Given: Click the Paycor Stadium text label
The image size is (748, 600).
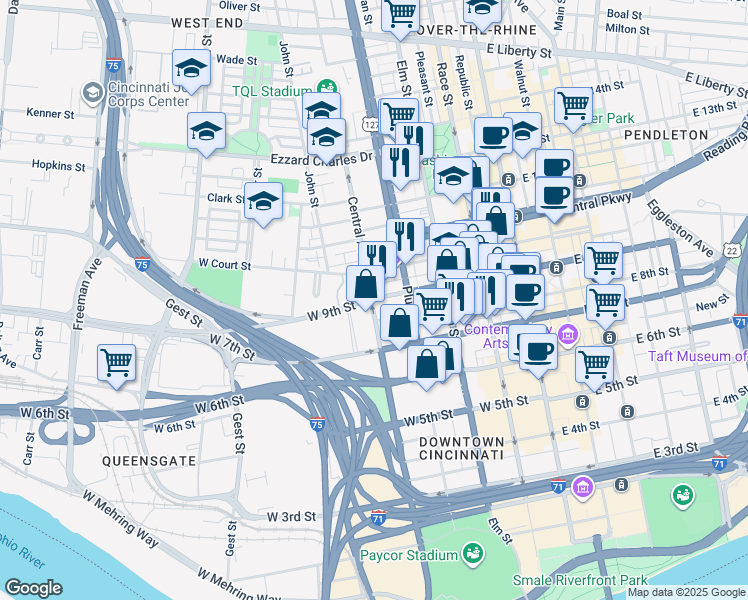Looking at the screenshot, I should [409, 556].
